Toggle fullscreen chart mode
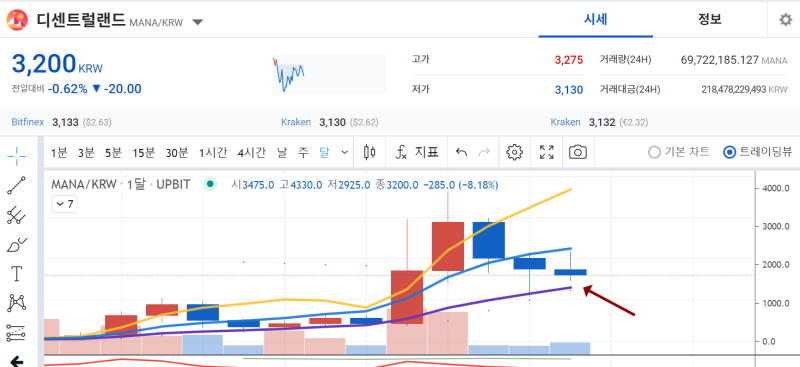 (547, 152)
